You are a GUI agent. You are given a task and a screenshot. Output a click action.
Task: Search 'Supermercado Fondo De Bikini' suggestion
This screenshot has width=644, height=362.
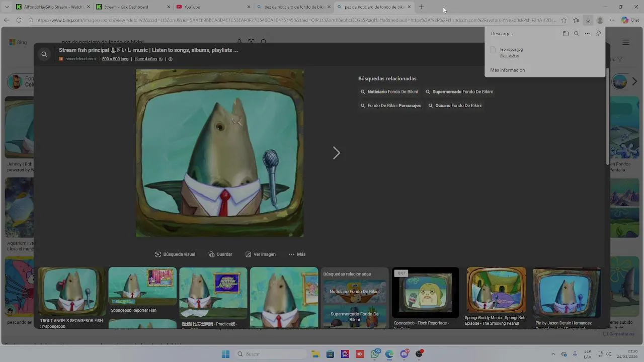[459, 92]
